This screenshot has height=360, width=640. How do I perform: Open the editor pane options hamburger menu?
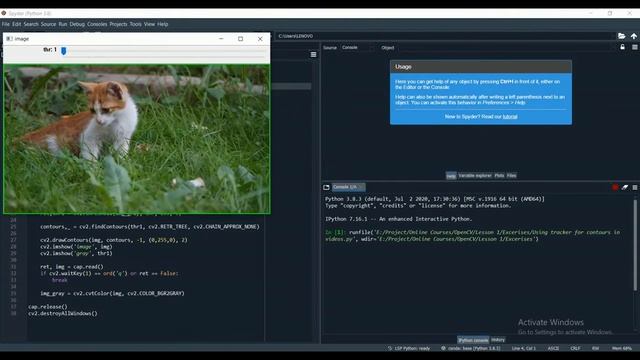[x=313, y=54]
